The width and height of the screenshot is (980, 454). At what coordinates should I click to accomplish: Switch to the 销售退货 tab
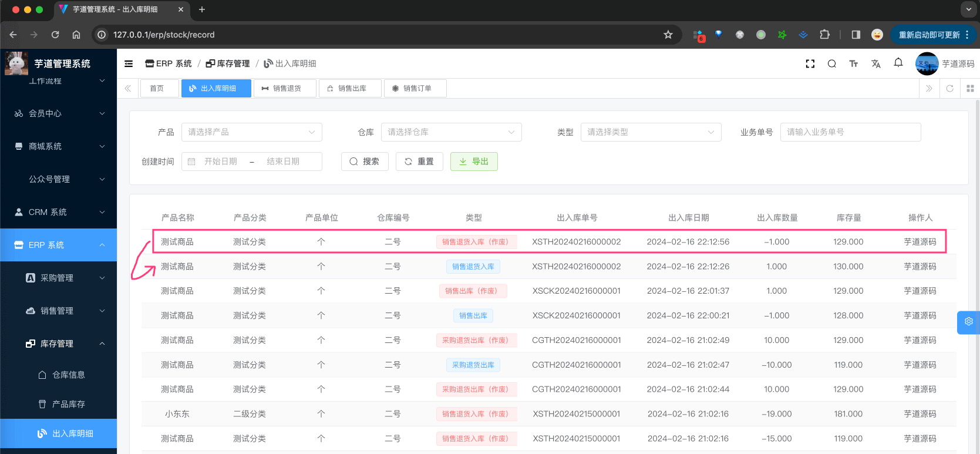(x=285, y=89)
